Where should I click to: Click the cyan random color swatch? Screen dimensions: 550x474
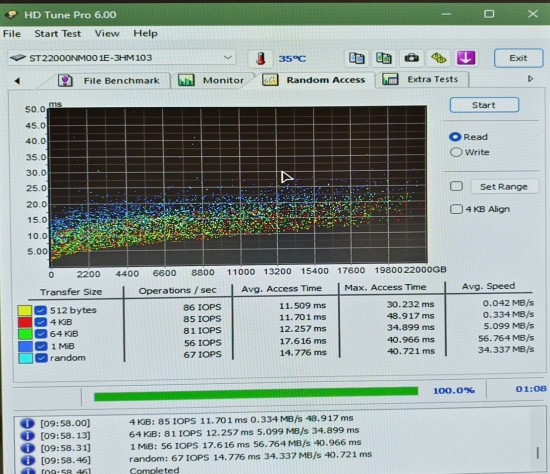click(x=26, y=358)
